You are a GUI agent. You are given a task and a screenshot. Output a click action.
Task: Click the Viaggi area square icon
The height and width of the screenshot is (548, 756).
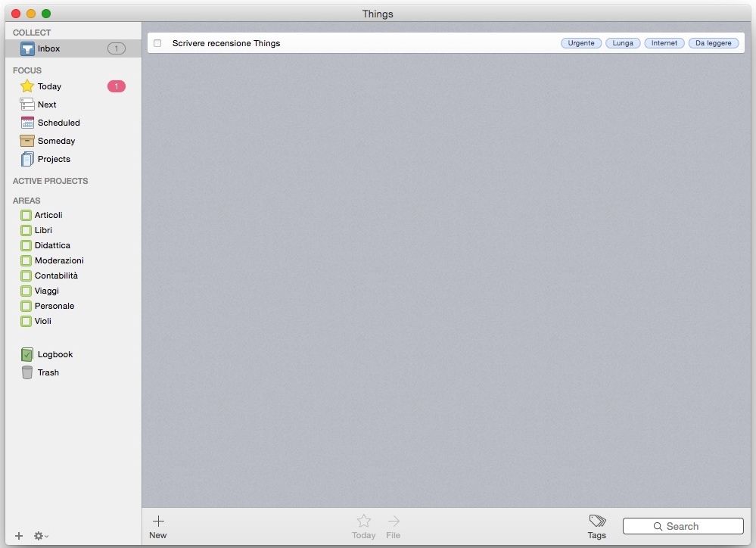(x=26, y=291)
